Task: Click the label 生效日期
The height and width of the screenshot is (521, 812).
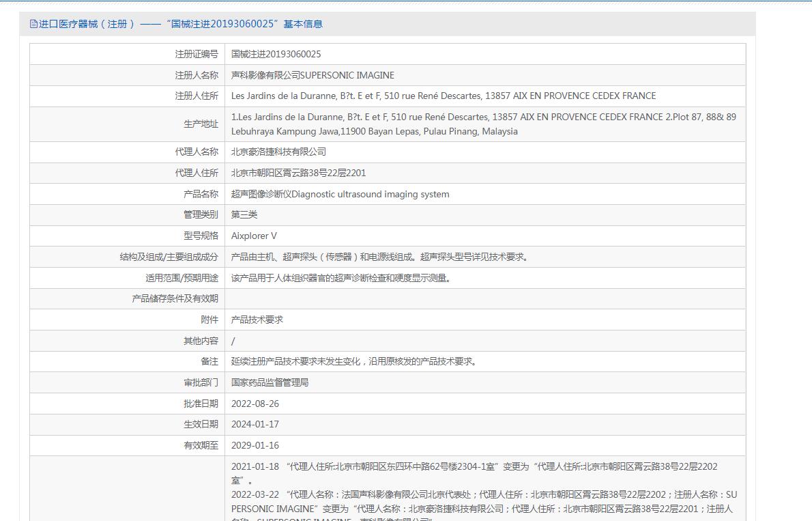Action: tap(201, 424)
